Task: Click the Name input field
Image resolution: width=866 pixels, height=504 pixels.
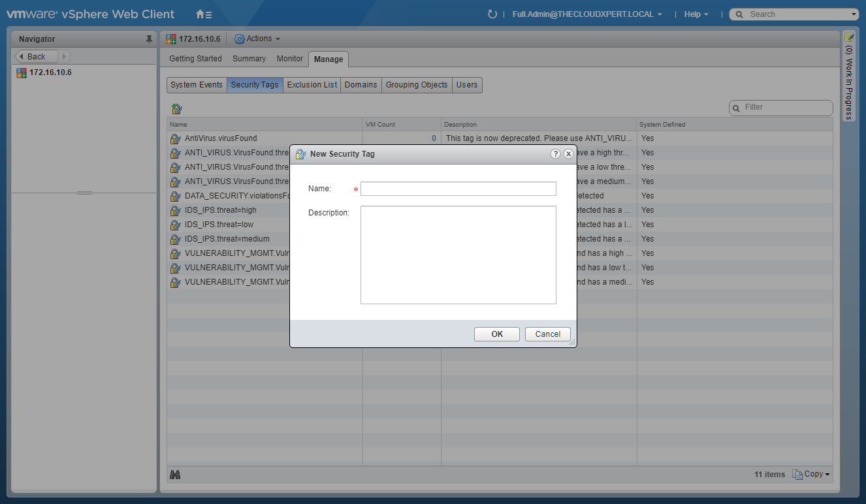Action: [x=458, y=189]
